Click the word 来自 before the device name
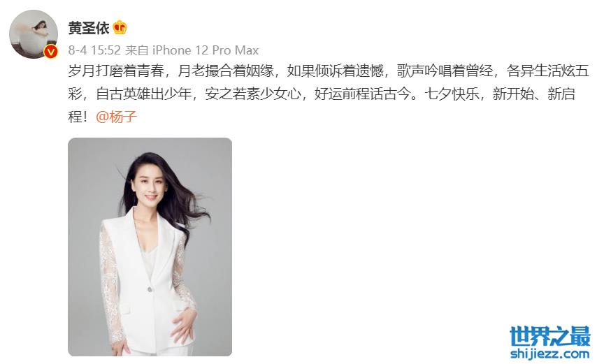This screenshot has height=364, width=597. [137, 50]
